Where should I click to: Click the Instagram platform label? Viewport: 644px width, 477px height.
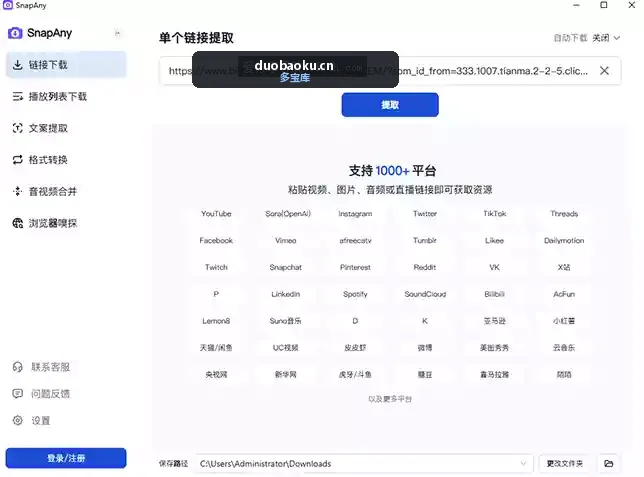(x=355, y=214)
